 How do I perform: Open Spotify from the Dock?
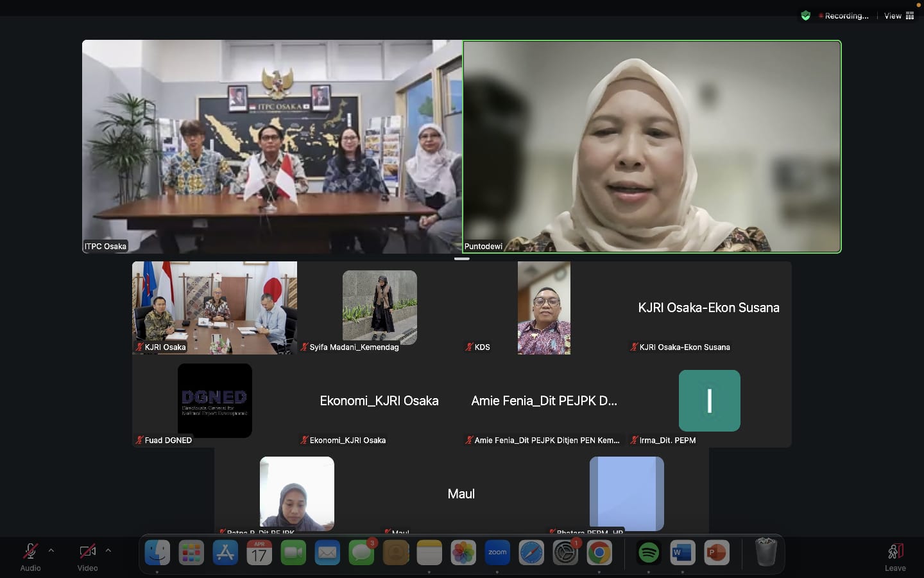649,552
